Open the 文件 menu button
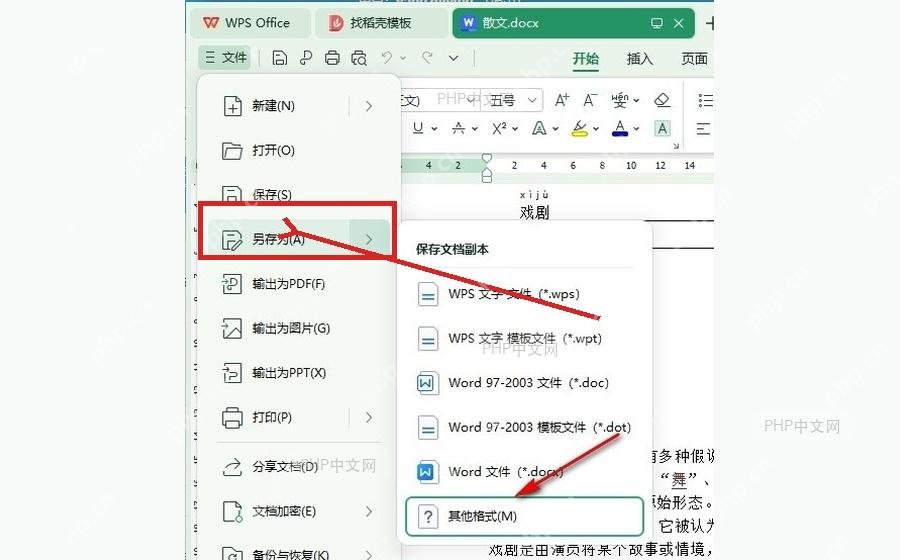Image resolution: width=900 pixels, height=560 pixels. [225, 57]
